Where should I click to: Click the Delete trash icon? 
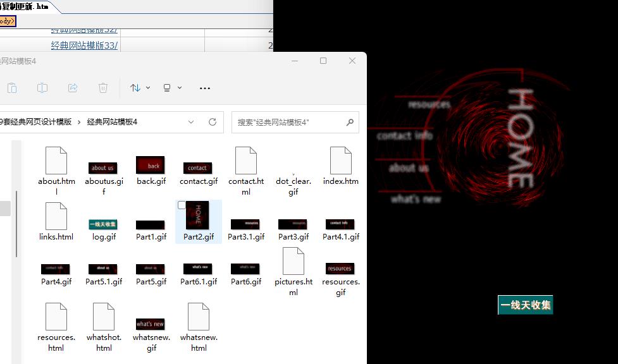pos(103,88)
